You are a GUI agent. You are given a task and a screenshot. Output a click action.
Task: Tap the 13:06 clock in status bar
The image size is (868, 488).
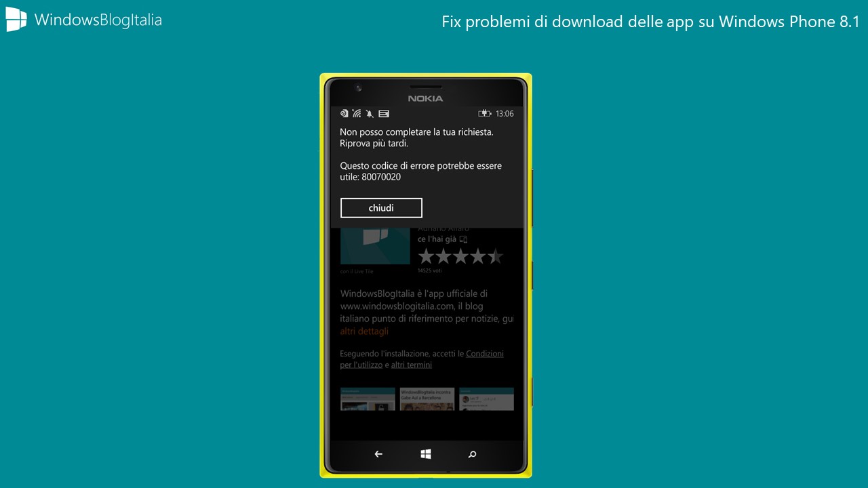(x=505, y=113)
